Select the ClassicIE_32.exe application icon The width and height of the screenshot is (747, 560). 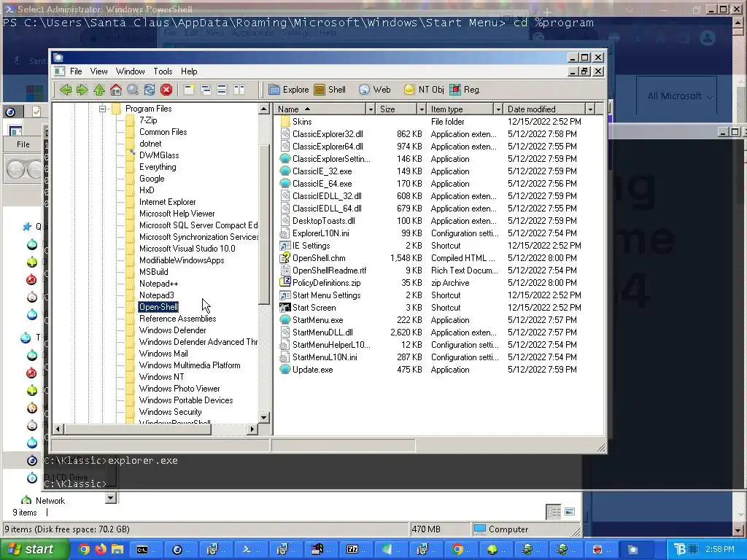(x=285, y=171)
